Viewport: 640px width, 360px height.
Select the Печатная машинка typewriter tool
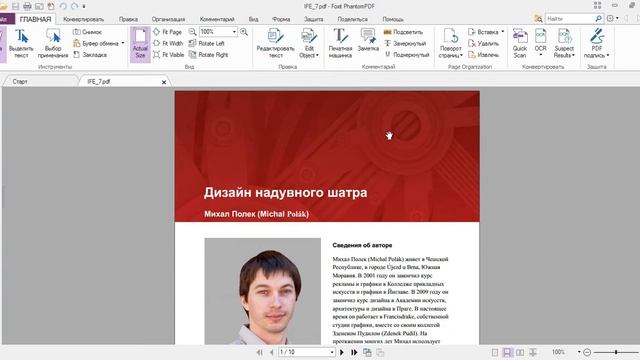[x=340, y=43]
